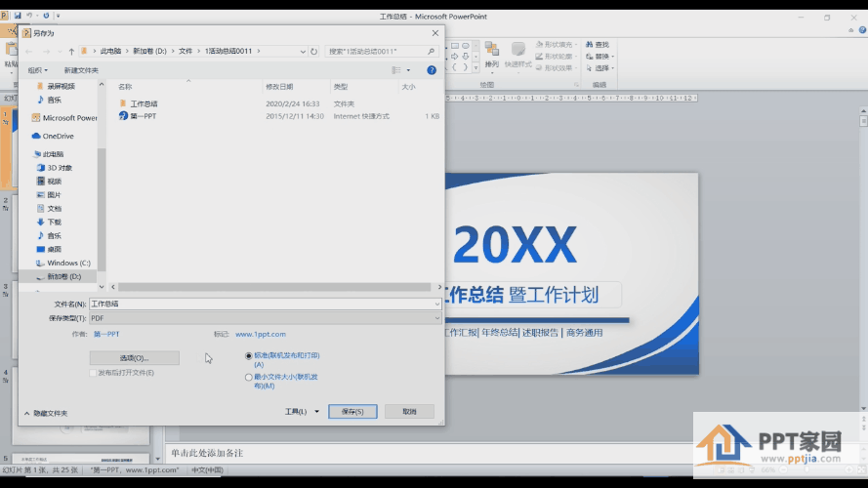Refresh the folder path listing

coord(313,52)
